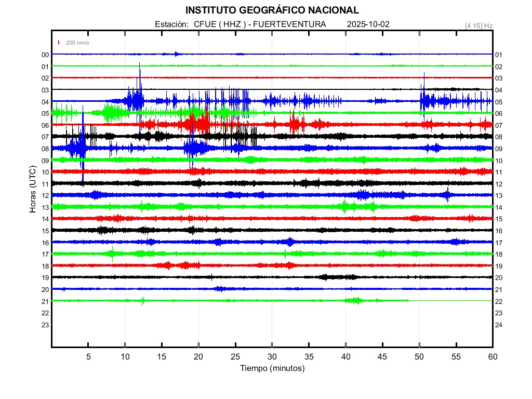Image resolution: width=532 pixels, height=399 pixels.
Task: Click the 60 minute tick label
Action: click(x=493, y=357)
